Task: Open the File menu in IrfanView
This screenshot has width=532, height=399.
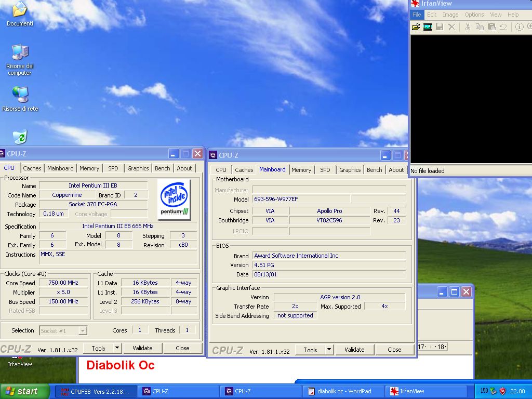Action: 417,15
